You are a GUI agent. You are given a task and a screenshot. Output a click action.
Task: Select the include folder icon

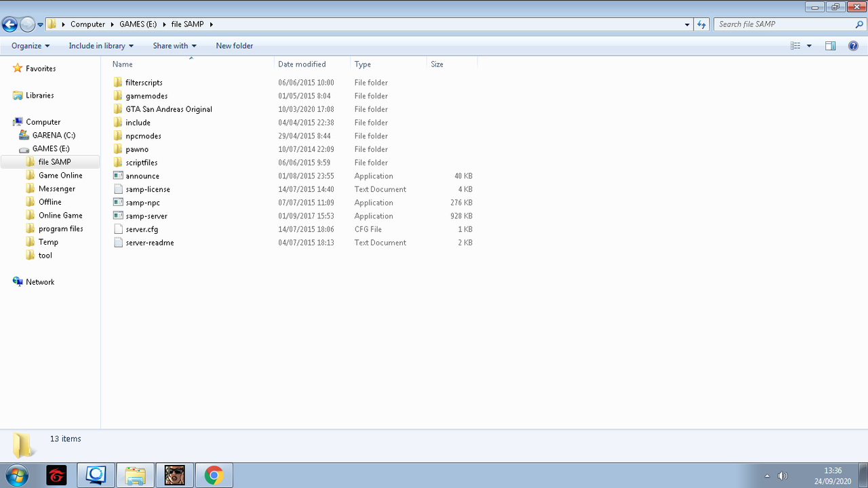point(118,123)
